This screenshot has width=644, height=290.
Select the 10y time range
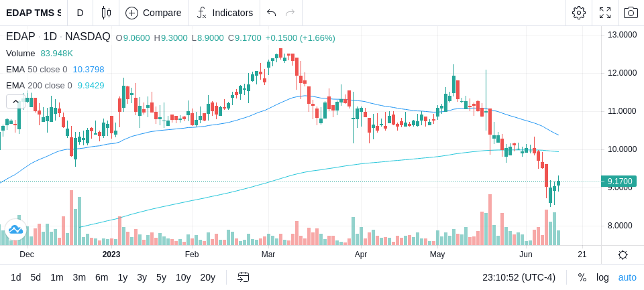click(183, 278)
